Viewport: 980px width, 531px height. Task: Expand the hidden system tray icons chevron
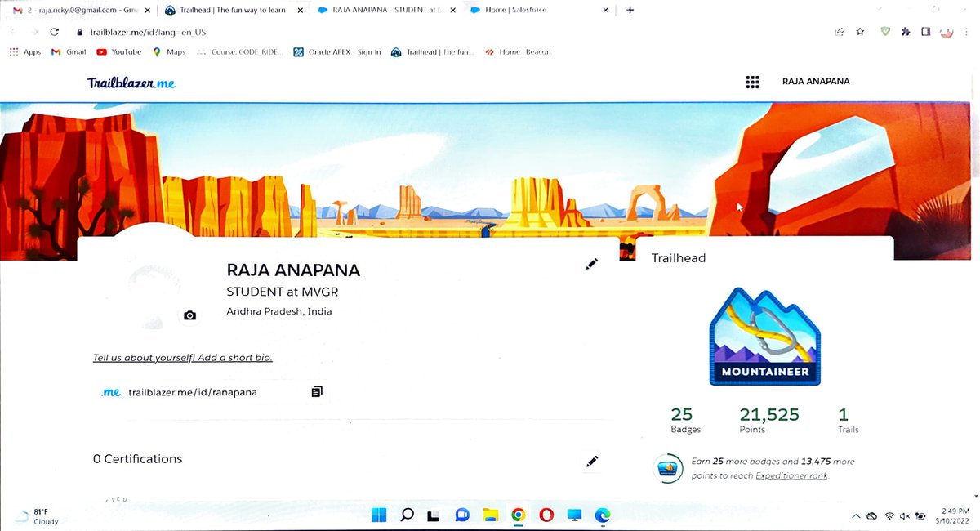[x=855, y=516]
